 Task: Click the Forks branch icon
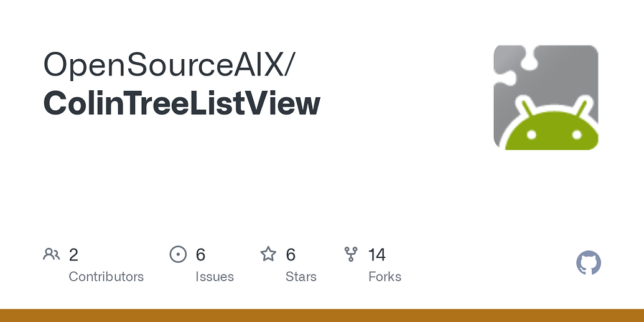pos(351,254)
